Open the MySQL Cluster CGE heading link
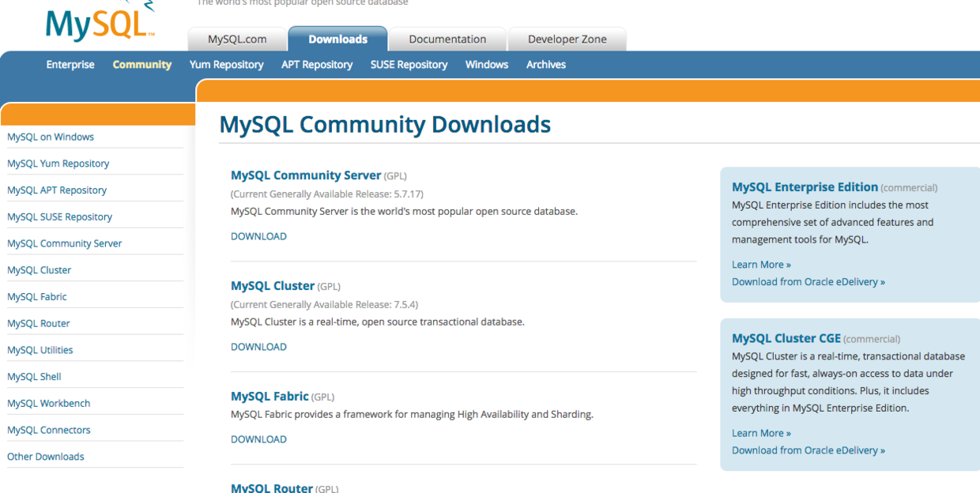Viewport: 980px width, 493px height. [786, 338]
